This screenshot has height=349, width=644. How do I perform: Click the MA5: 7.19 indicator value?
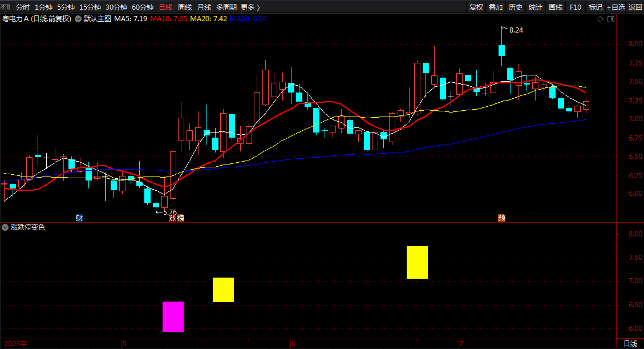[x=131, y=19]
